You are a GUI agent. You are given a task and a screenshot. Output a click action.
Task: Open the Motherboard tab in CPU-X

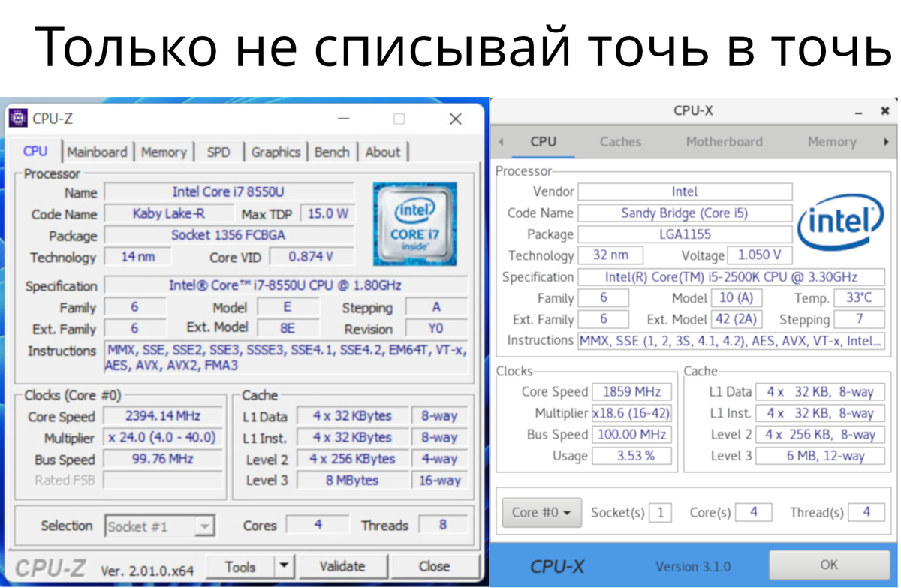pyautogui.click(x=724, y=141)
